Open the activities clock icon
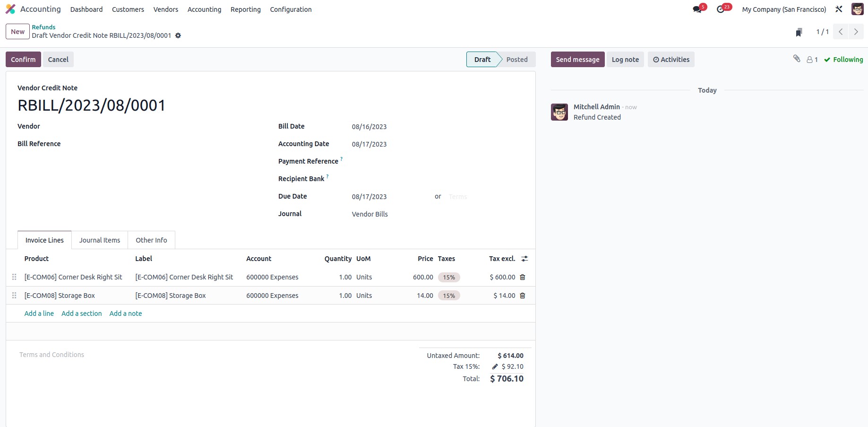 click(x=721, y=9)
